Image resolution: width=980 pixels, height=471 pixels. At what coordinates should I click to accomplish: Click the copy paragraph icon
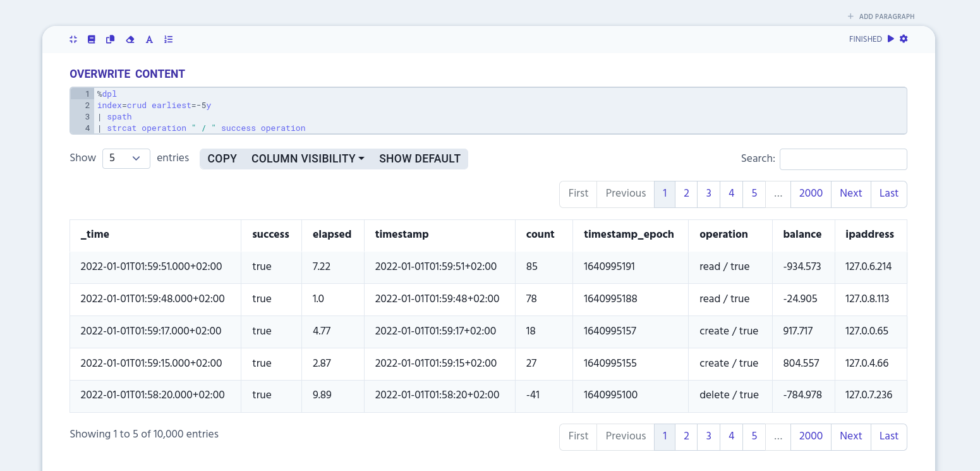tap(111, 39)
